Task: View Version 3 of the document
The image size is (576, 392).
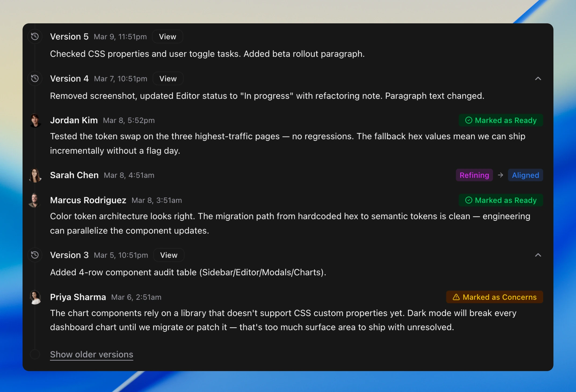Action: 169,255
